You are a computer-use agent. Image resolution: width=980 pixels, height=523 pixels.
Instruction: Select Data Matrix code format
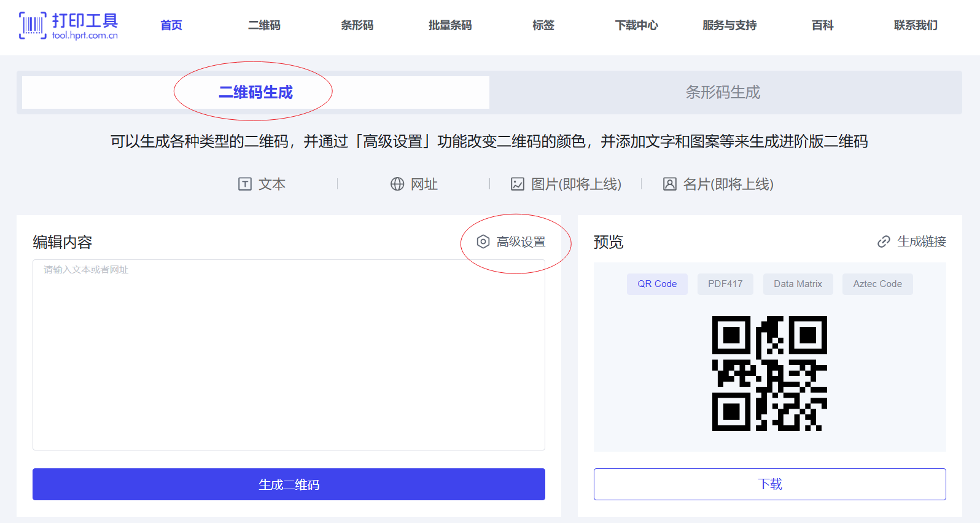(798, 284)
